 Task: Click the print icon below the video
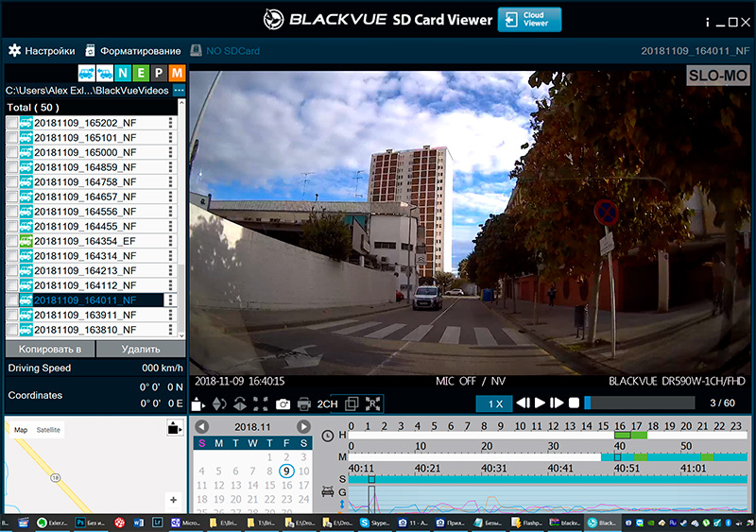click(303, 403)
